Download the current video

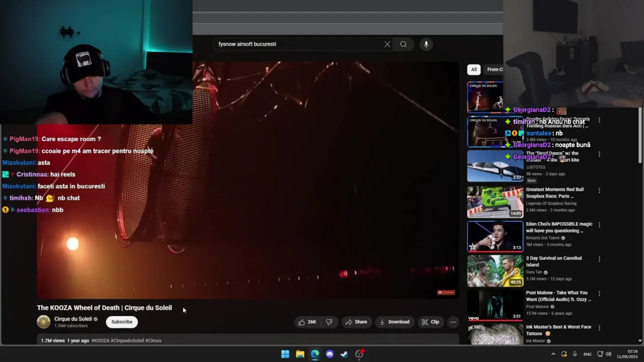[x=394, y=322]
